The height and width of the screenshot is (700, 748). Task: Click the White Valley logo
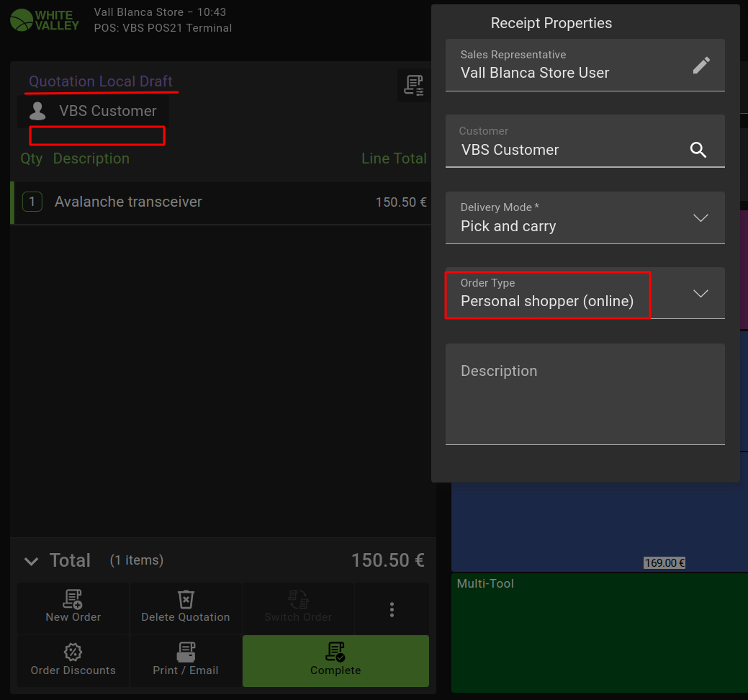pyautogui.click(x=45, y=20)
